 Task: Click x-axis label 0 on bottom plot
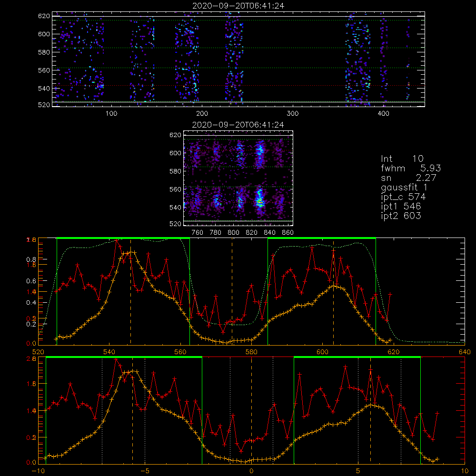pos(251,471)
